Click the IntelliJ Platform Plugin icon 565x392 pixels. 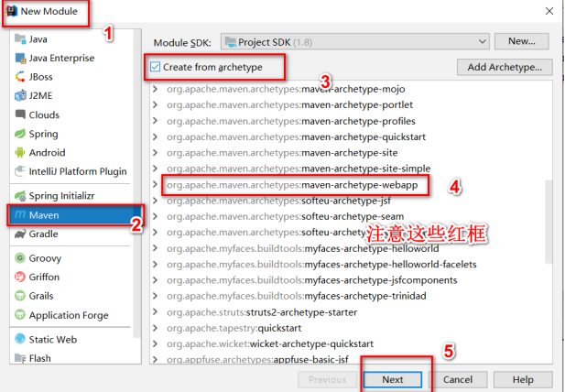click(20, 171)
